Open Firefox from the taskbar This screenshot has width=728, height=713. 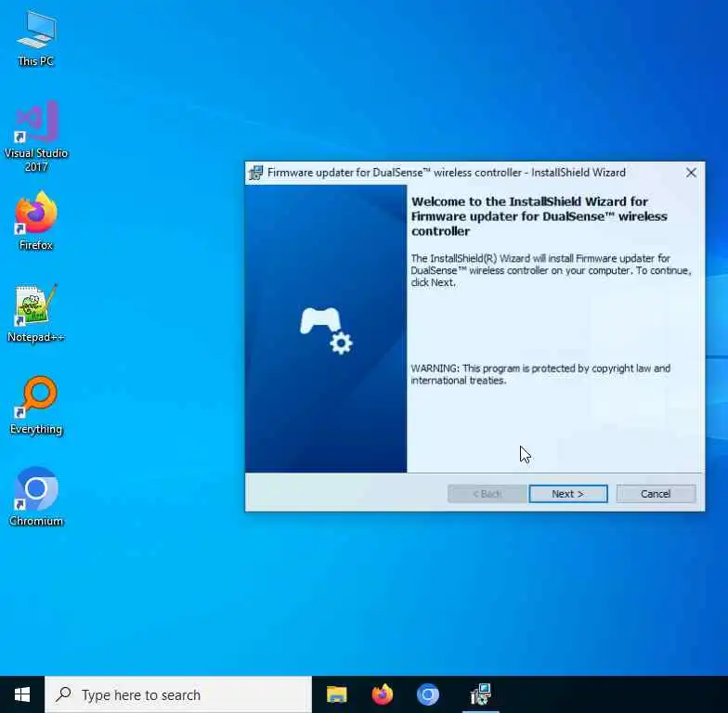[383, 694]
